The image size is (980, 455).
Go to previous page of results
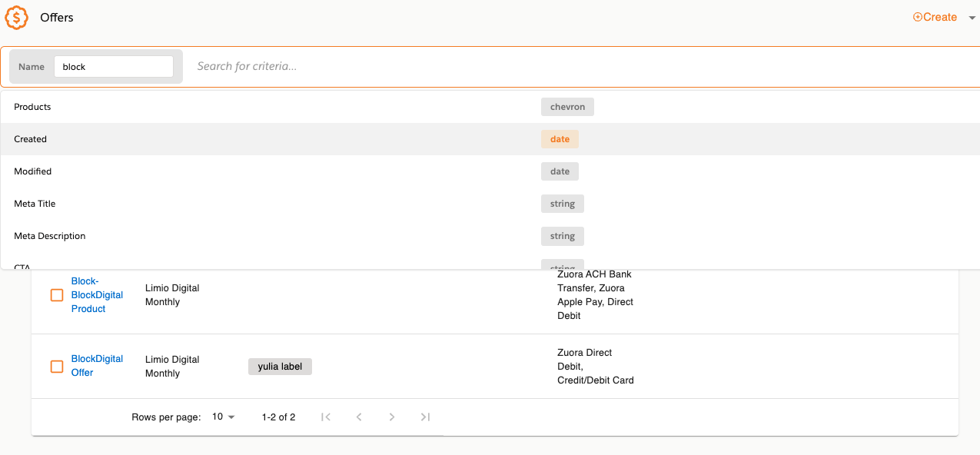coord(359,417)
